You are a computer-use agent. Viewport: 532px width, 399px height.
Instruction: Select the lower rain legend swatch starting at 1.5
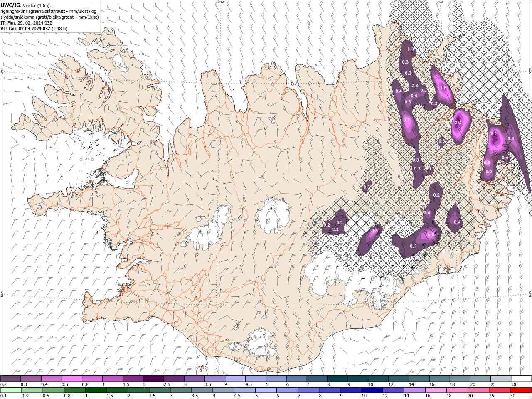click(x=117, y=390)
